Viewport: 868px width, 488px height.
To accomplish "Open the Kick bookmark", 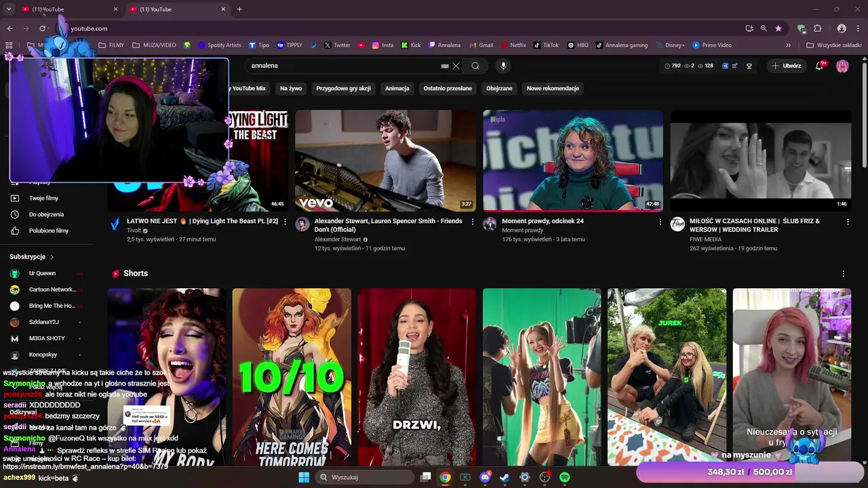I will click(411, 45).
